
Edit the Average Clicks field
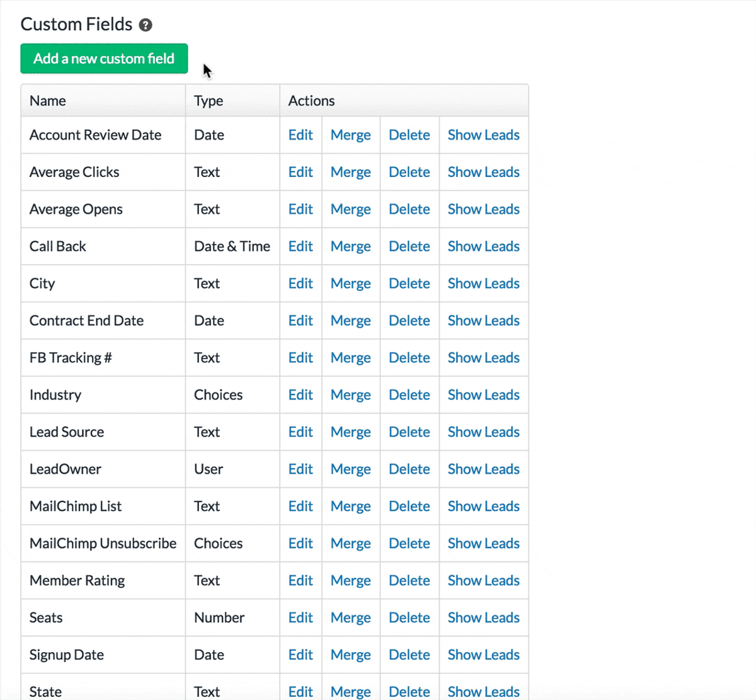click(301, 172)
